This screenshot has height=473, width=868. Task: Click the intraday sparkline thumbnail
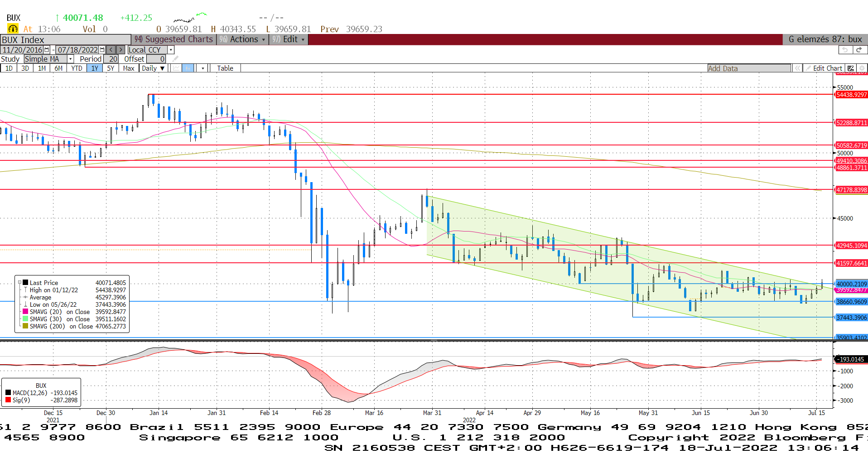190,18
